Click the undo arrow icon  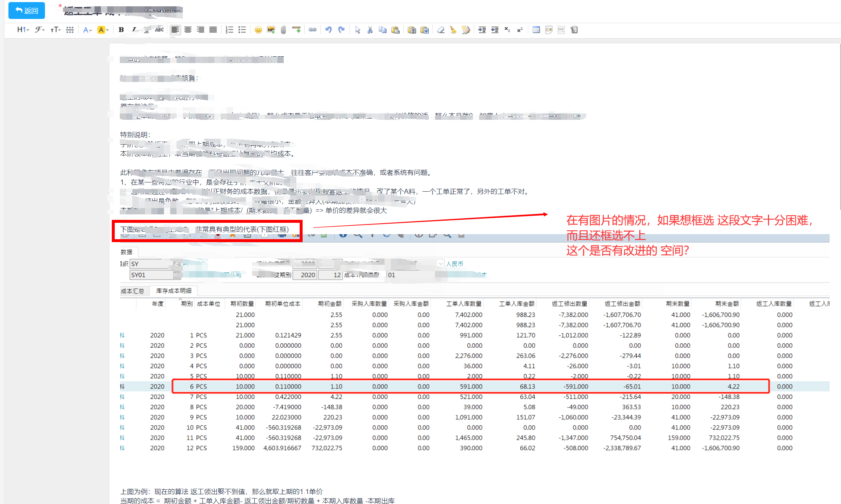[329, 30]
